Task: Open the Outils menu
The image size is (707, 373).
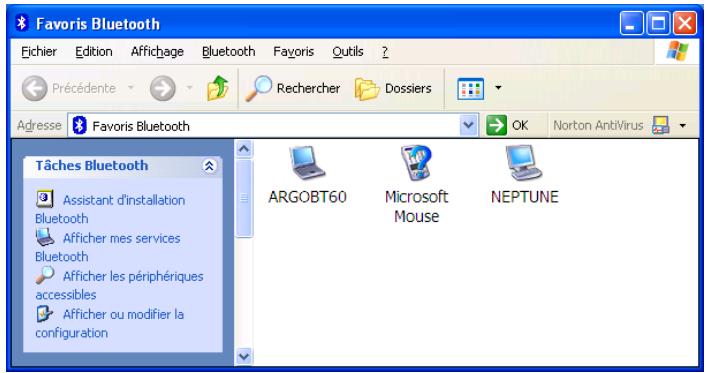Action: tap(348, 51)
